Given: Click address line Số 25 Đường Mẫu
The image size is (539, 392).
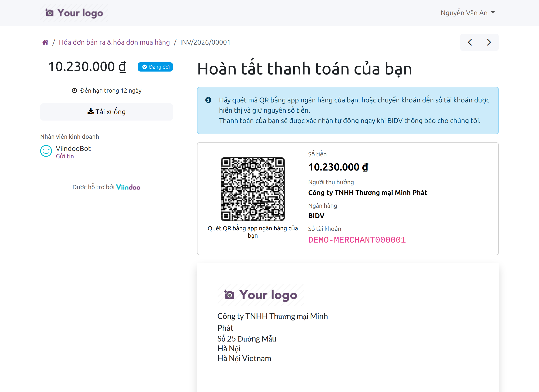Looking at the screenshot, I should click(x=247, y=339).
